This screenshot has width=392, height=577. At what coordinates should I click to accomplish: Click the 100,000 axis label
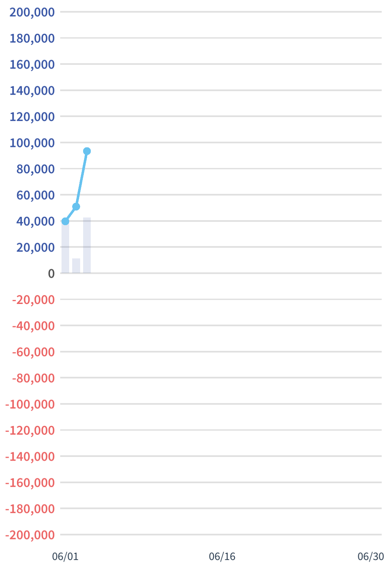coord(32,143)
